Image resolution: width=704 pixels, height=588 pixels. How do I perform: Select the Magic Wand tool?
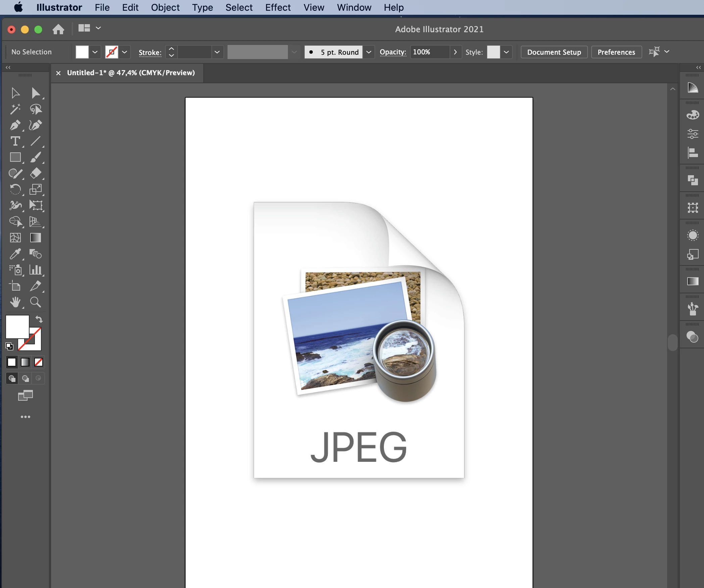pyautogui.click(x=15, y=109)
